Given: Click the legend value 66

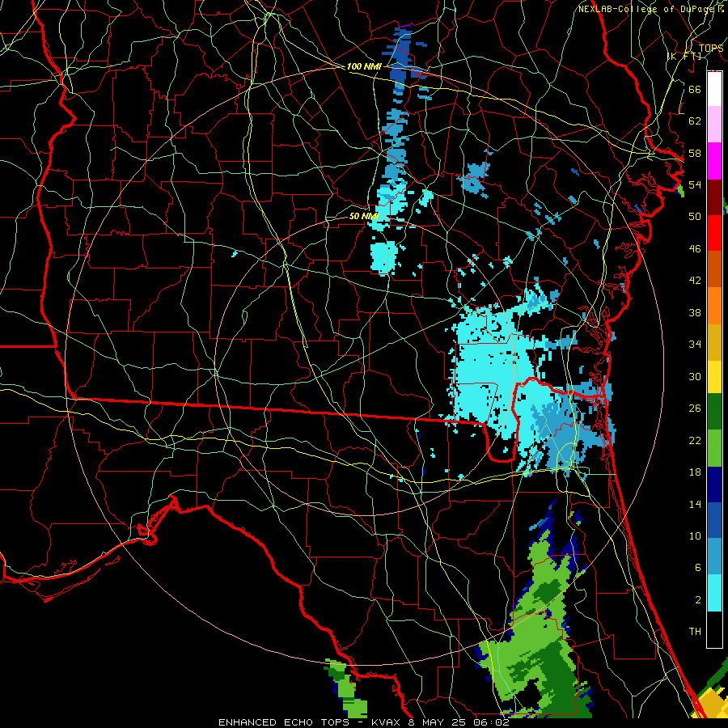Looking at the screenshot, I should (x=695, y=89).
